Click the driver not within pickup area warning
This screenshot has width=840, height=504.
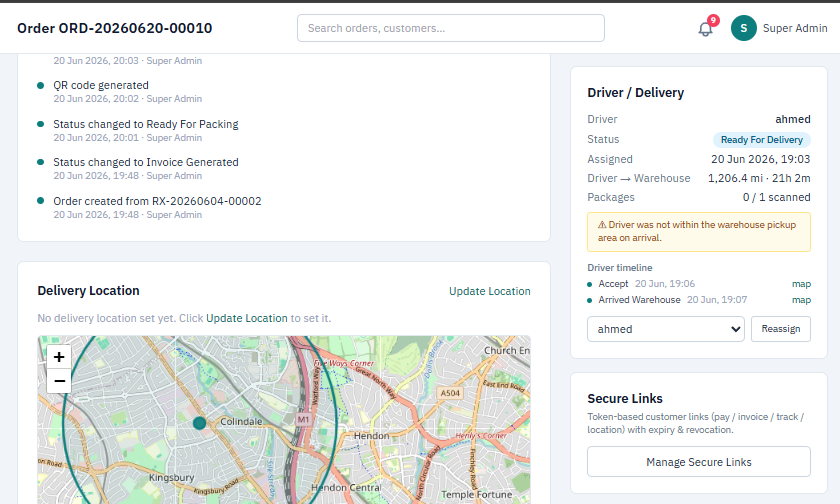click(x=699, y=232)
